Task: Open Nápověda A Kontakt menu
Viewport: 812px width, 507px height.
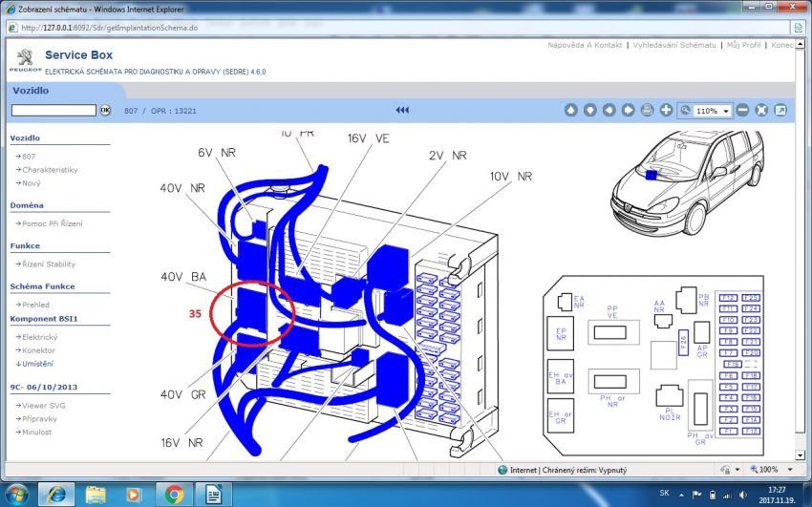Action: point(585,45)
